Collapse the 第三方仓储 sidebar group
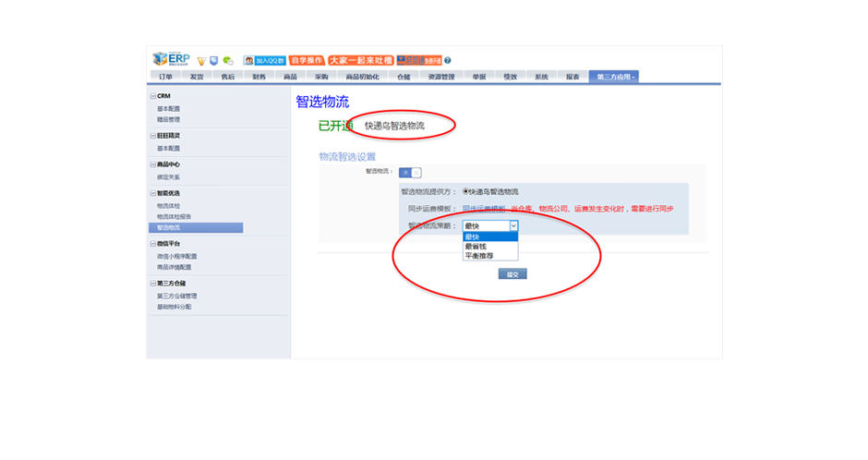This screenshot has height=460, width=868. [153, 284]
